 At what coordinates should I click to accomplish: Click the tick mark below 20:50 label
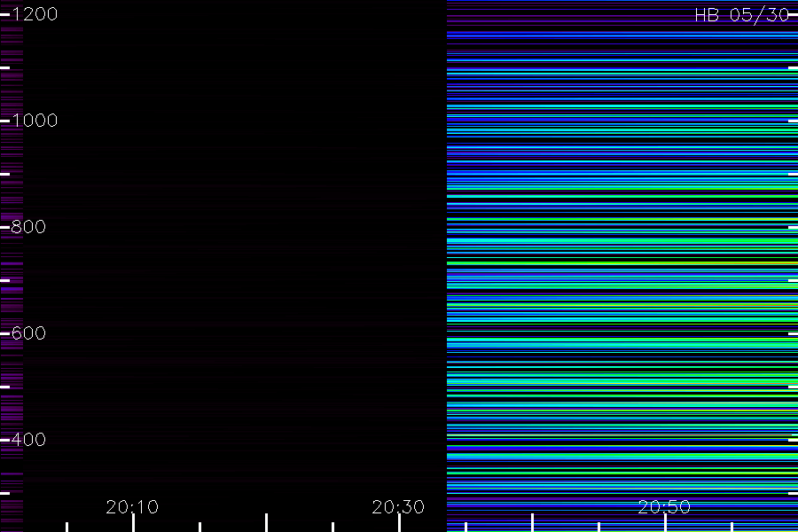[x=665, y=523]
